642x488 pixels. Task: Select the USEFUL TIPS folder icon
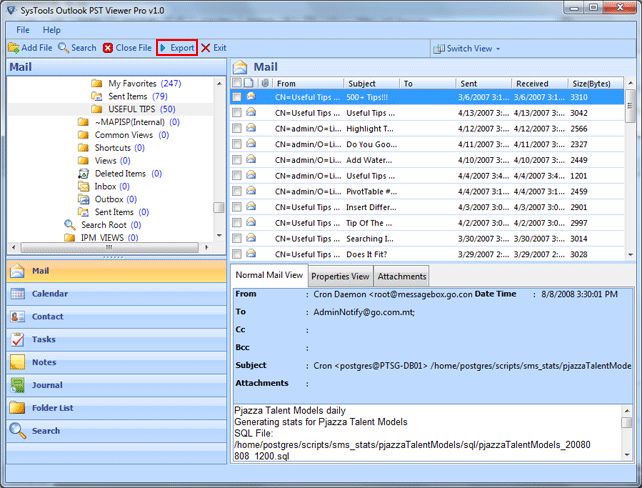point(97,109)
